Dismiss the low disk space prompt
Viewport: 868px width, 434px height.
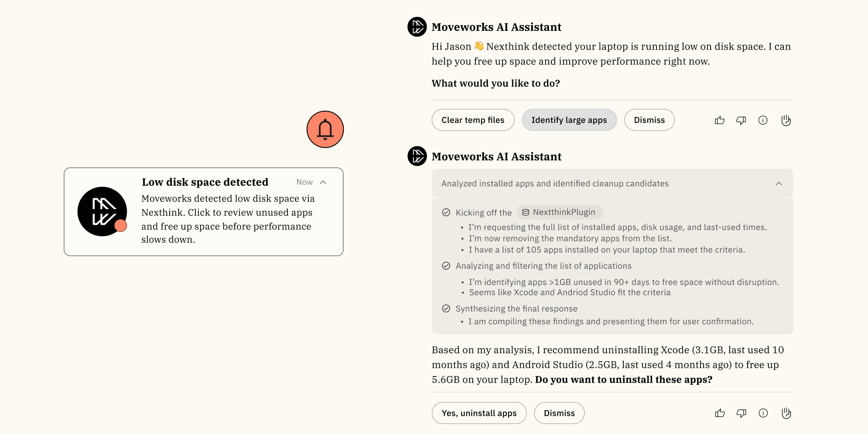click(649, 120)
